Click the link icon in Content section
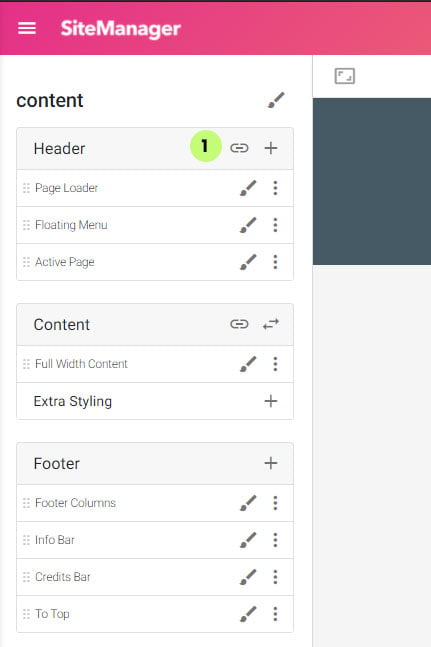431x647 pixels. pyautogui.click(x=239, y=324)
